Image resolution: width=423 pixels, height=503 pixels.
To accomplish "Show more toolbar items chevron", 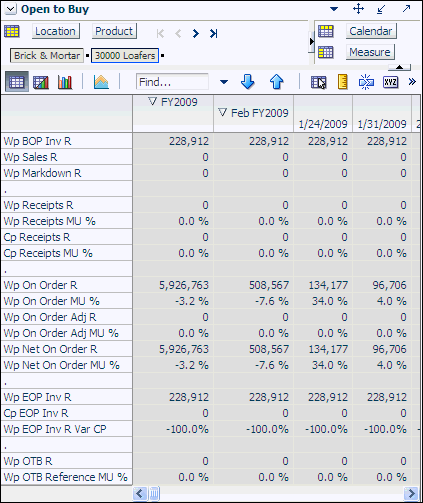I will click(x=412, y=82).
